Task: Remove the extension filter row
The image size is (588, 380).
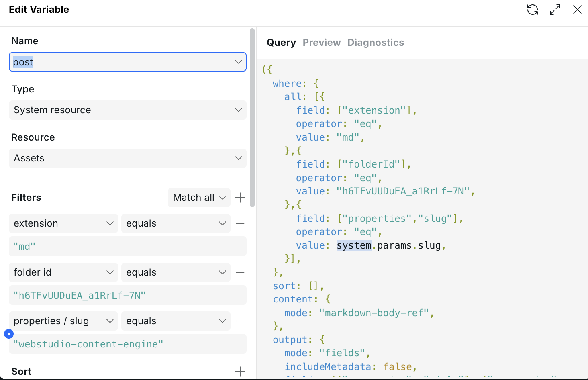Action: coord(240,223)
